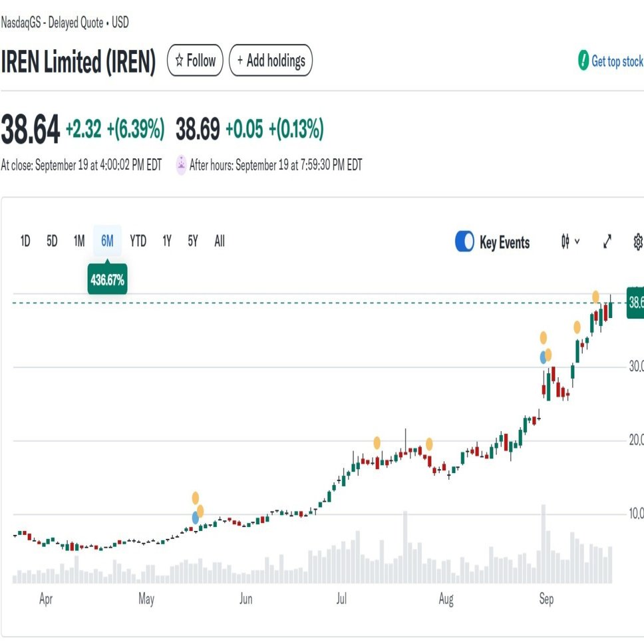Open the chart settings gear icon
Image resolution: width=644 pixels, height=644 pixels.
[637, 241]
